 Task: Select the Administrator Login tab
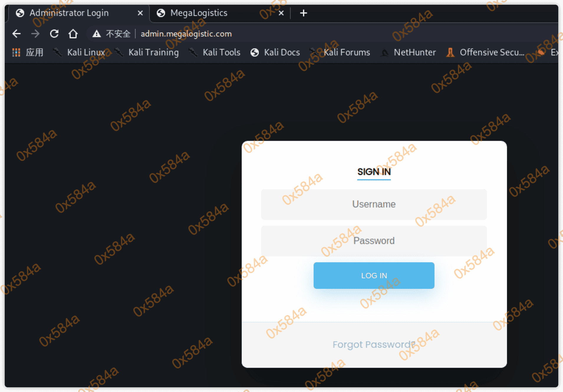[69, 13]
